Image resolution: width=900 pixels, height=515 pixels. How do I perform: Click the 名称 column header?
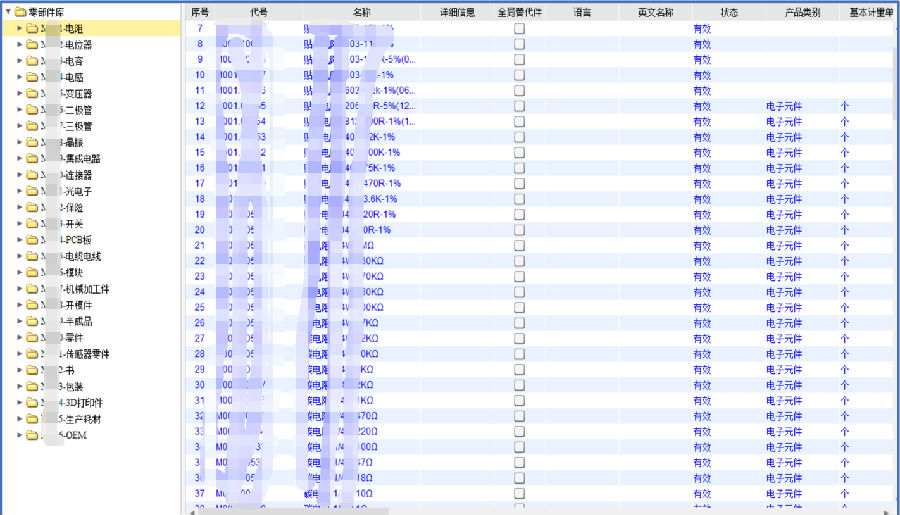pos(362,12)
